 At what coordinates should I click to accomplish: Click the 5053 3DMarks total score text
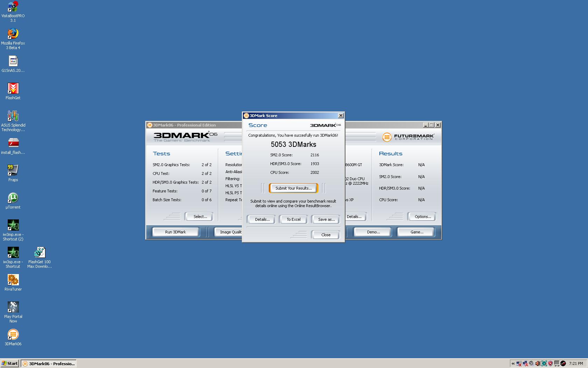(293, 144)
